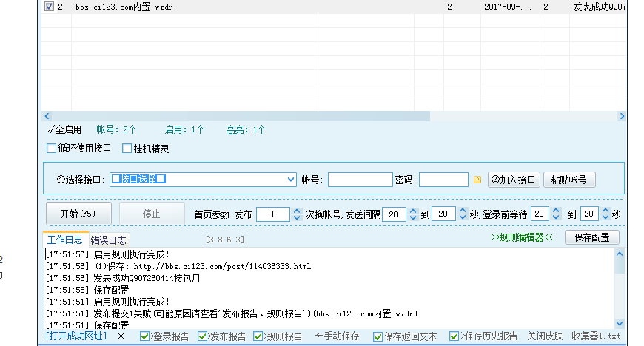Image resolution: width=644 pixels, height=346 pixels.
Task: Click the 发送间隔 minimum value field
Action: pos(394,214)
